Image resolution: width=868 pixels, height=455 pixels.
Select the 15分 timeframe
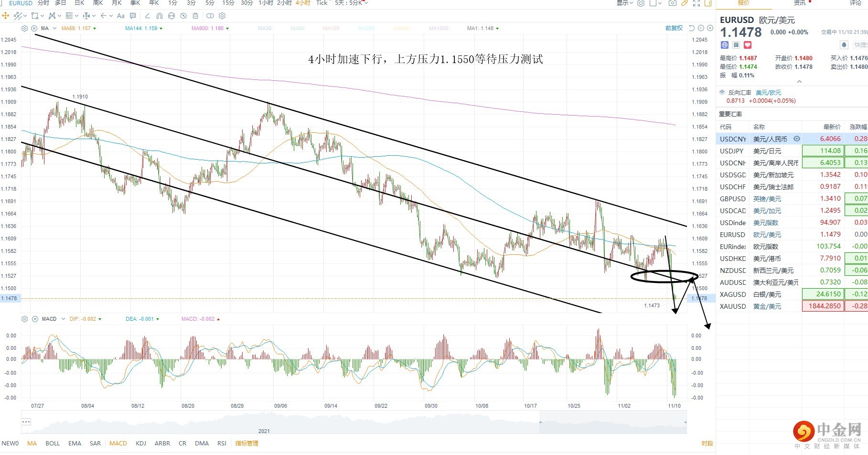point(228,3)
